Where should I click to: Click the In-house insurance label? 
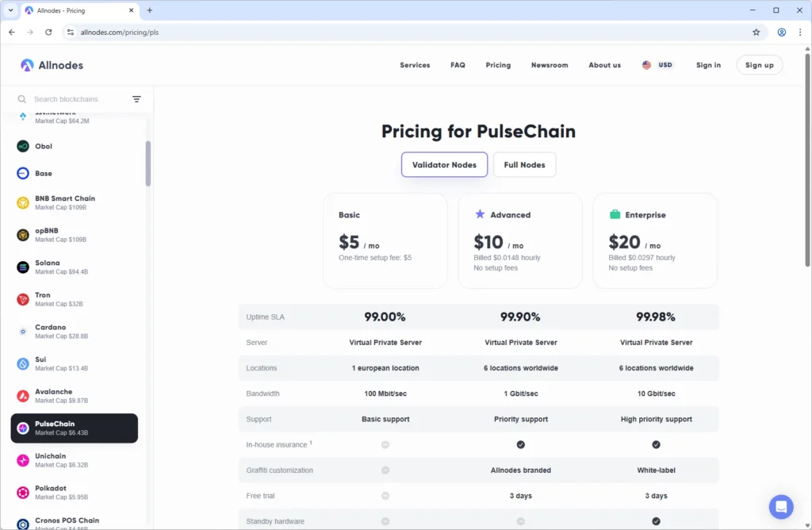(277, 444)
